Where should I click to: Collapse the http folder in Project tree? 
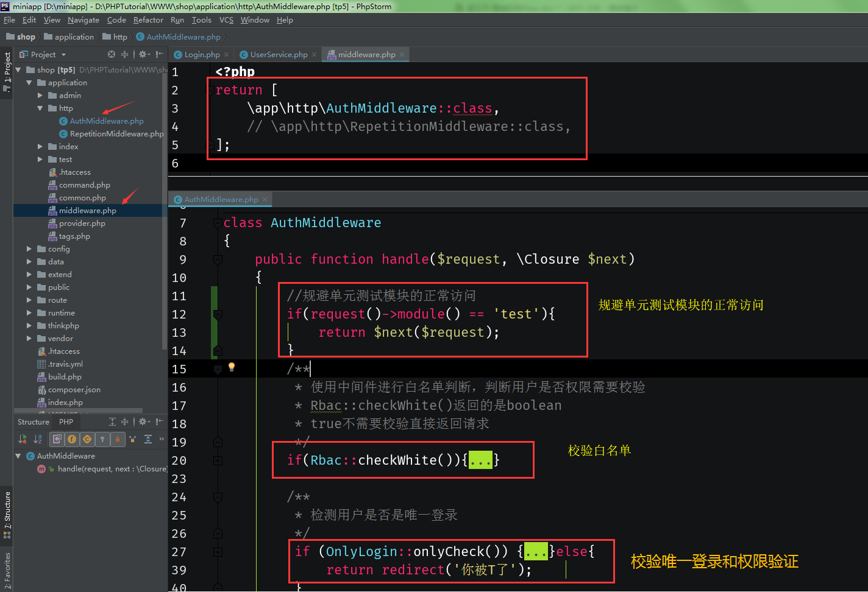[x=40, y=108]
